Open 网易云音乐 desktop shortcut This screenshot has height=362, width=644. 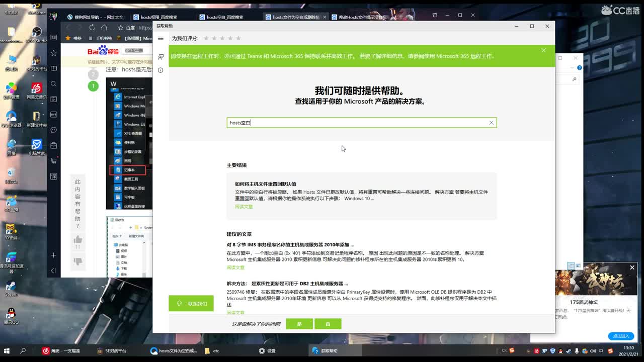point(36,90)
